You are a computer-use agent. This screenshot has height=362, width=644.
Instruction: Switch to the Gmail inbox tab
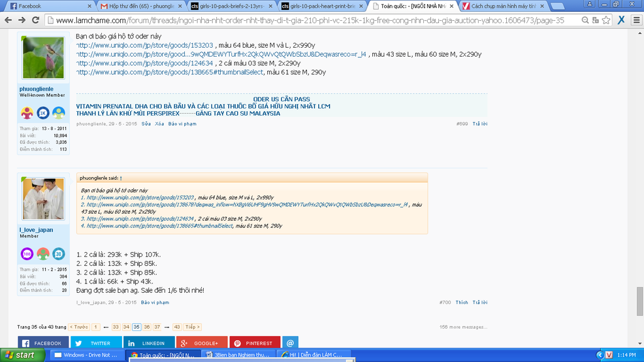coord(142,6)
